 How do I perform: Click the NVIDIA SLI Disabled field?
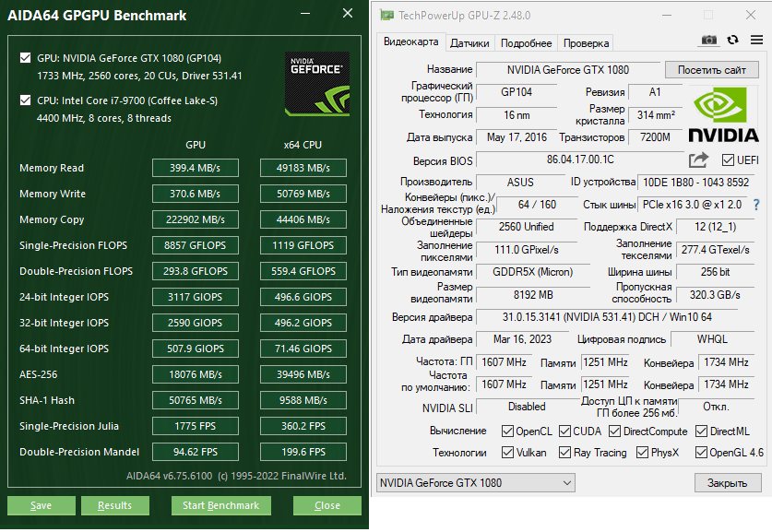pyautogui.click(x=527, y=407)
